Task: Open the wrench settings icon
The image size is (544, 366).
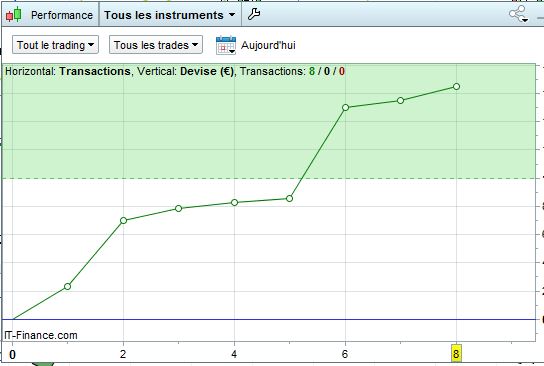Action: pos(254,14)
